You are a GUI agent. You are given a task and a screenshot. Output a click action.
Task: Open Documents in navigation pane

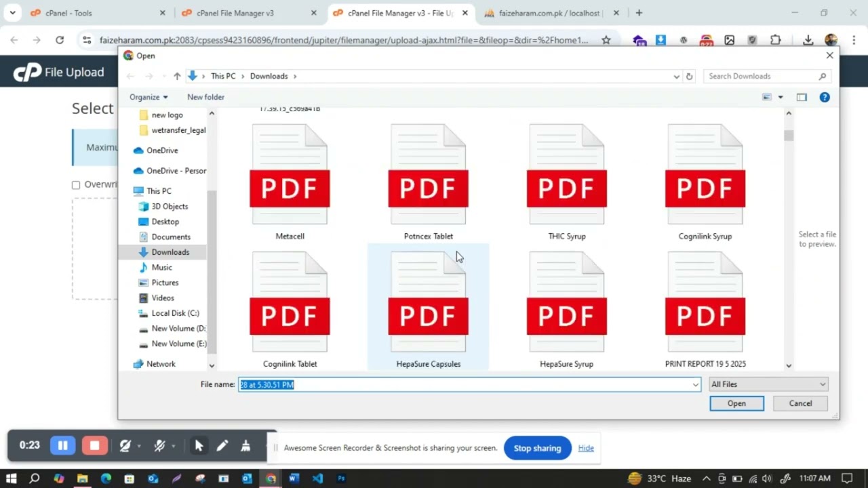[164, 237]
